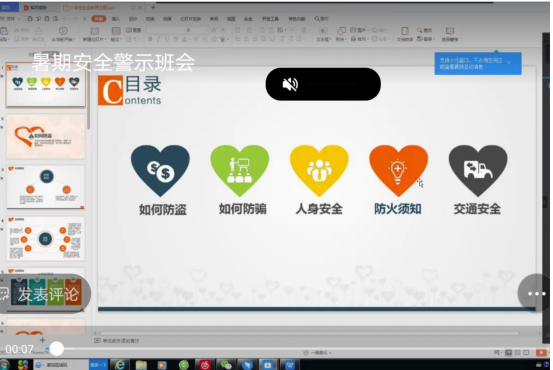Click the green heart above 如何防骗
This screenshot has height=370, width=553.
pyautogui.click(x=240, y=171)
